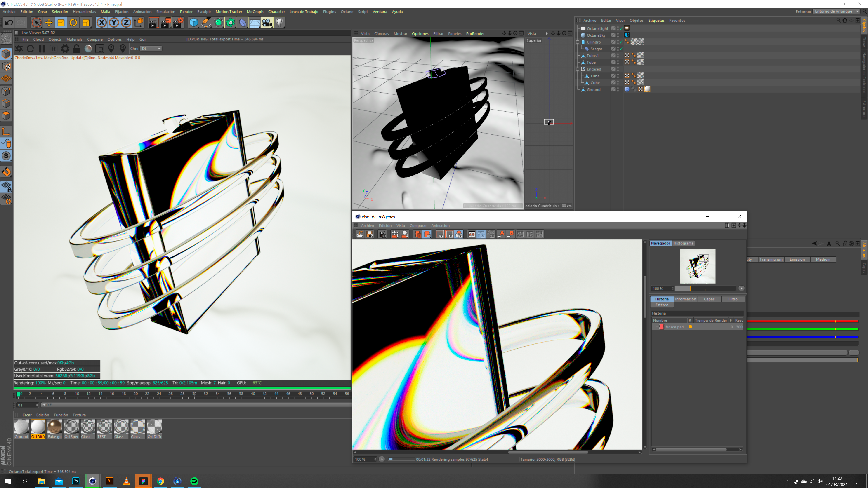Add a Cube primitive object
This screenshot has width=868, height=488.
[194, 23]
